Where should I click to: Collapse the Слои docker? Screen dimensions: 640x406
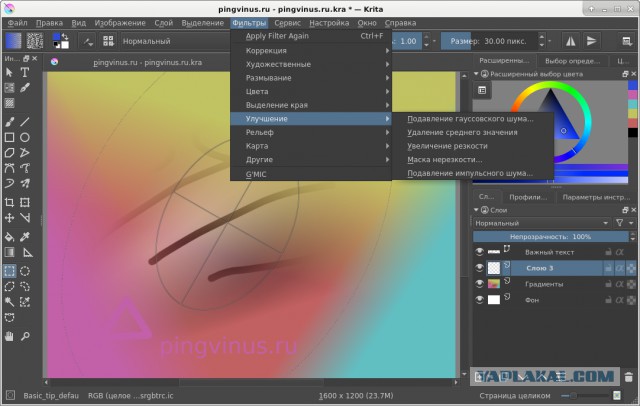click(x=476, y=210)
